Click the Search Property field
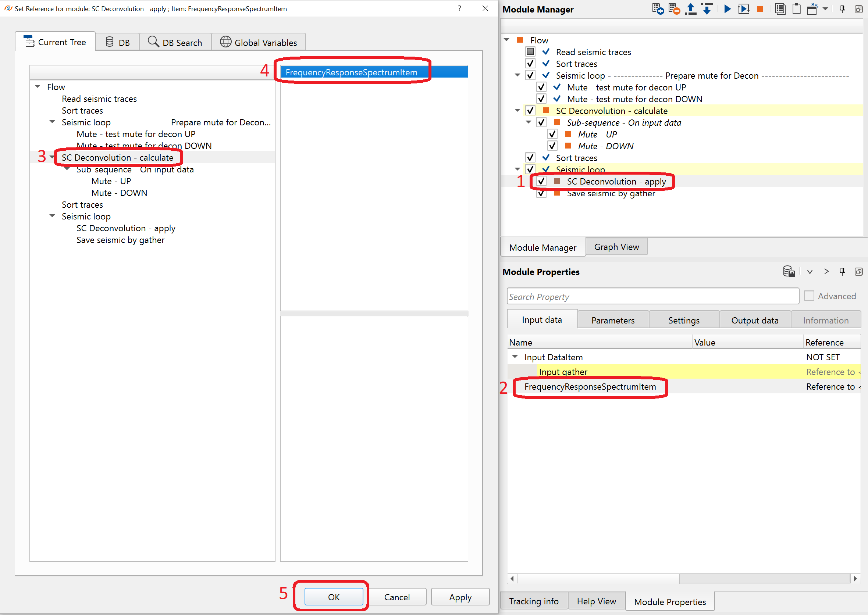Screen dimensions: 868x615 coord(652,297)
